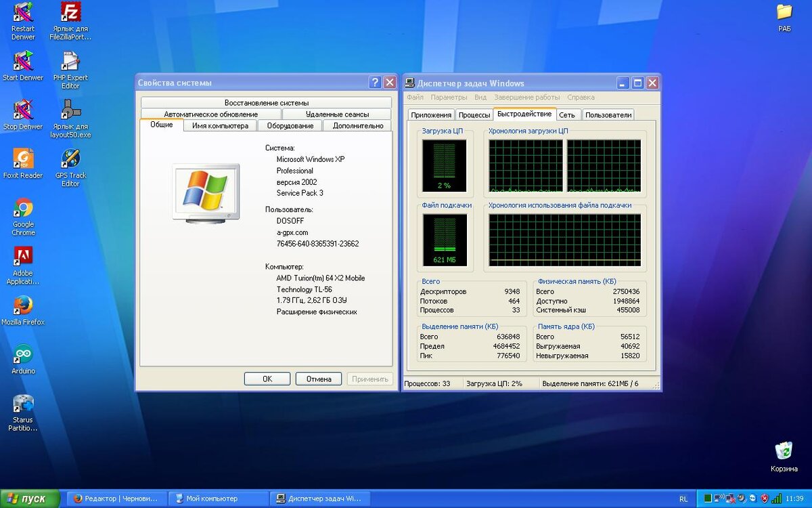The image size is (812, 508).
Task: Switch to the Восстановление системы tab
Action: click(267, 103)
